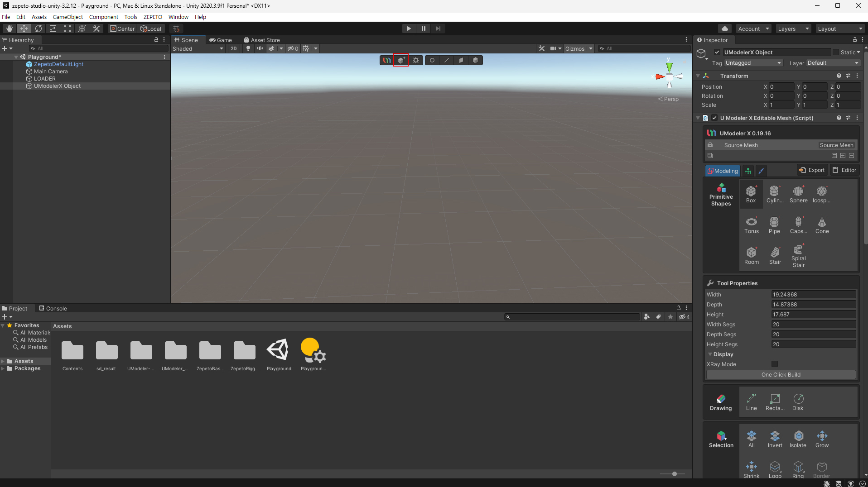Click Select All in Selection tools
The height and width of the screenshot is (487, 868).
(751, 439)
